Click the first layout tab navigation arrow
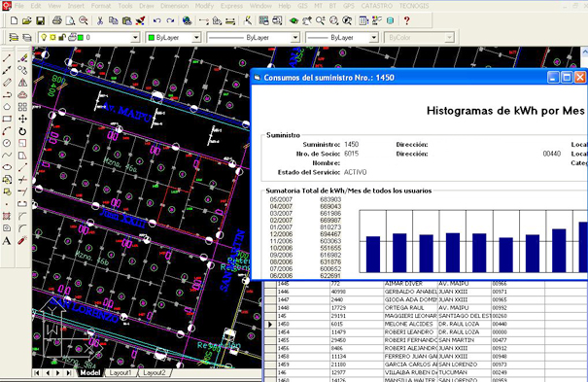Screen dimensions: 588x382 coord(37,372)
